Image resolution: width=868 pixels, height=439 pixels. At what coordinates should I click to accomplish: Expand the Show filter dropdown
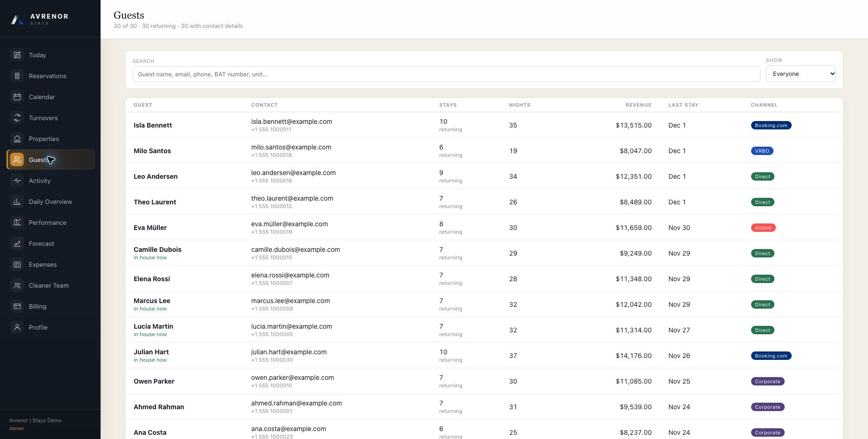tap(801, 74)
